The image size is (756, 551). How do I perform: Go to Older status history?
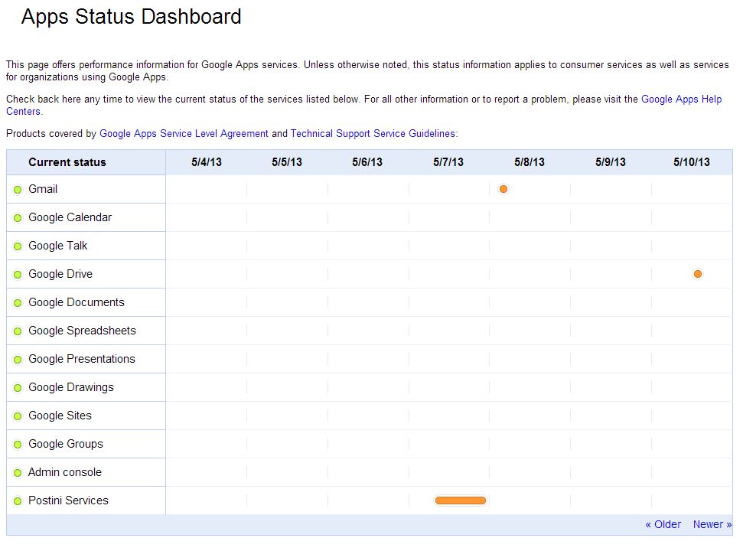663,524
